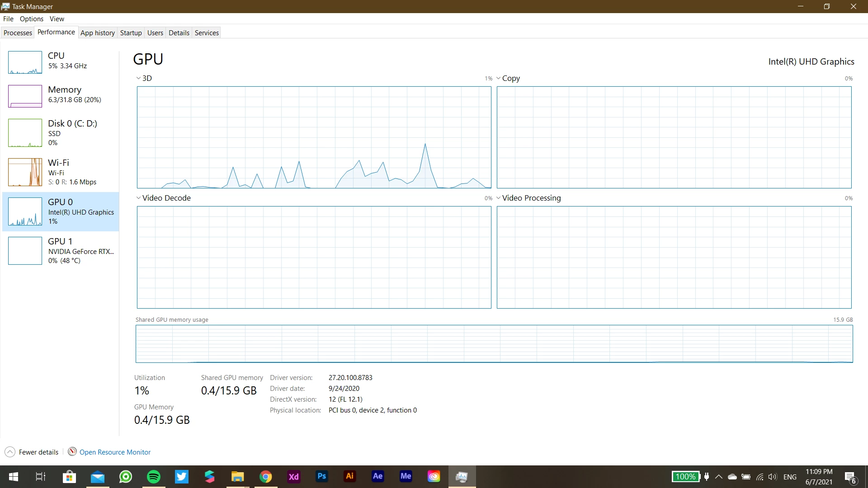
Task: Click Open Resource Monitor link
Action: click(115, 452)
